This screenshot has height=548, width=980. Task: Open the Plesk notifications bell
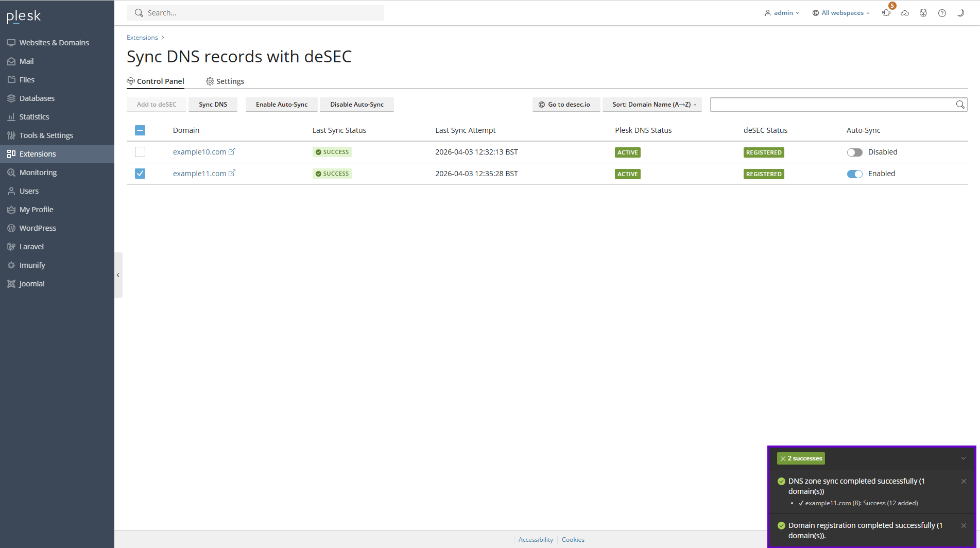point(886,12)
